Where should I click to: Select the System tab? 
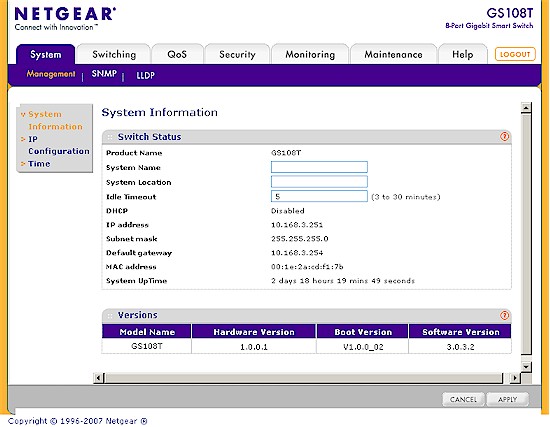46,54
